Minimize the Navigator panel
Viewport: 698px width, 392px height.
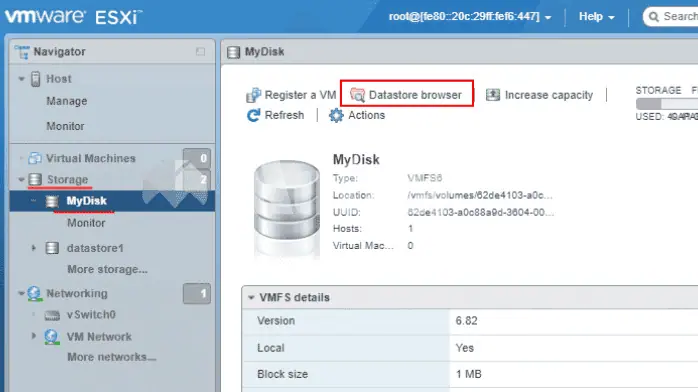coord(200,52)
